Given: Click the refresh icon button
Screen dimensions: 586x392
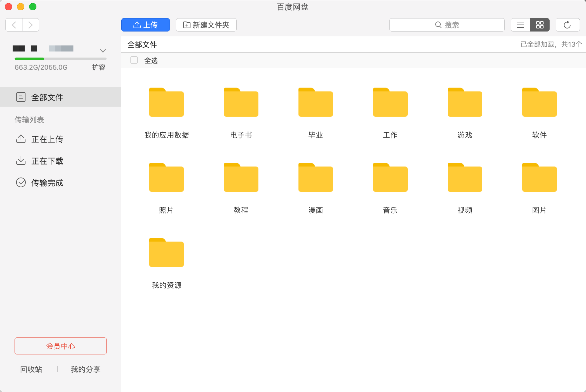Looking at the screenshot, I should (567, 25).
